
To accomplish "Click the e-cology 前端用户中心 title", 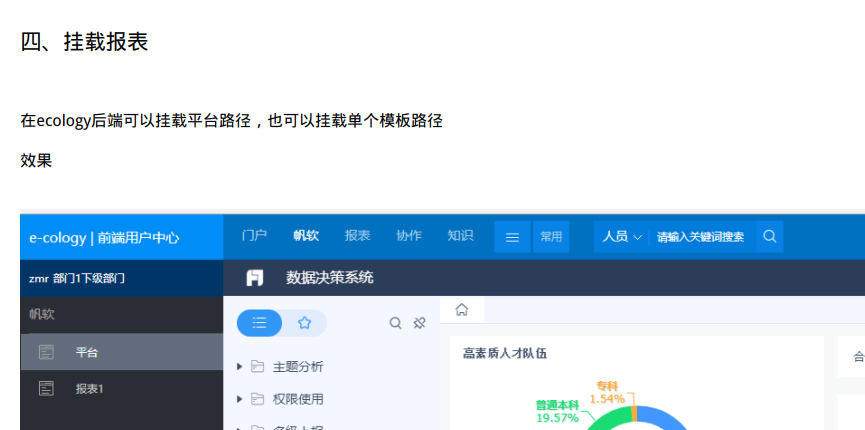I will 104,238.
